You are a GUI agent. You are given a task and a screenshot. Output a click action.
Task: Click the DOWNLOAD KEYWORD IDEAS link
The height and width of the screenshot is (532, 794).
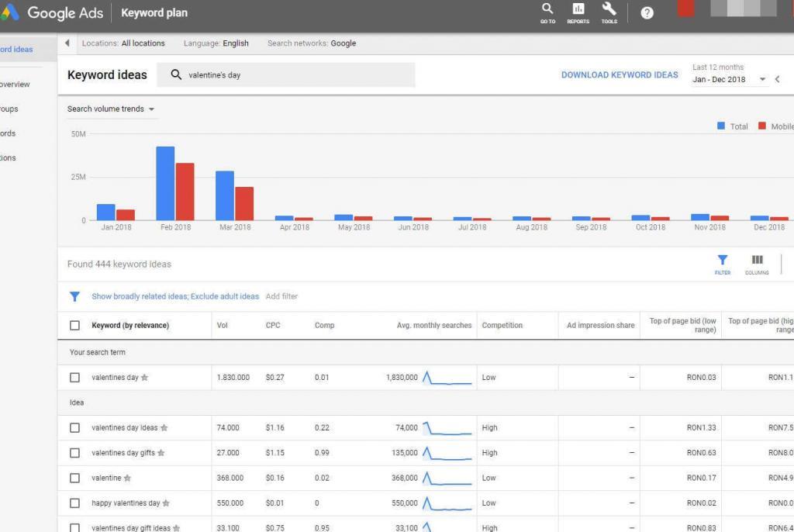[619, 74]
